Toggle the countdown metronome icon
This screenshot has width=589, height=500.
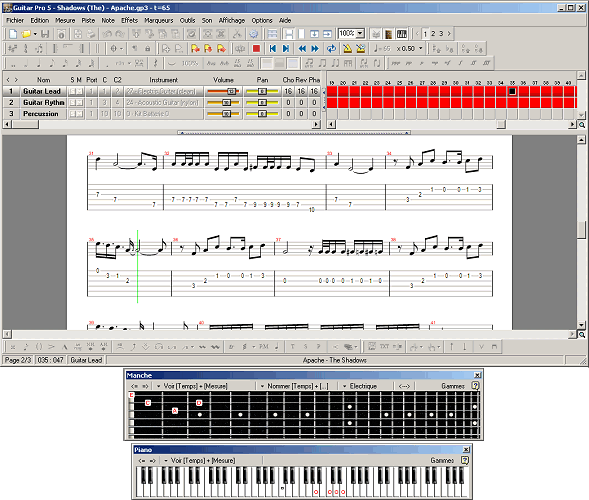pyautogui.click(x=361, y=48)
